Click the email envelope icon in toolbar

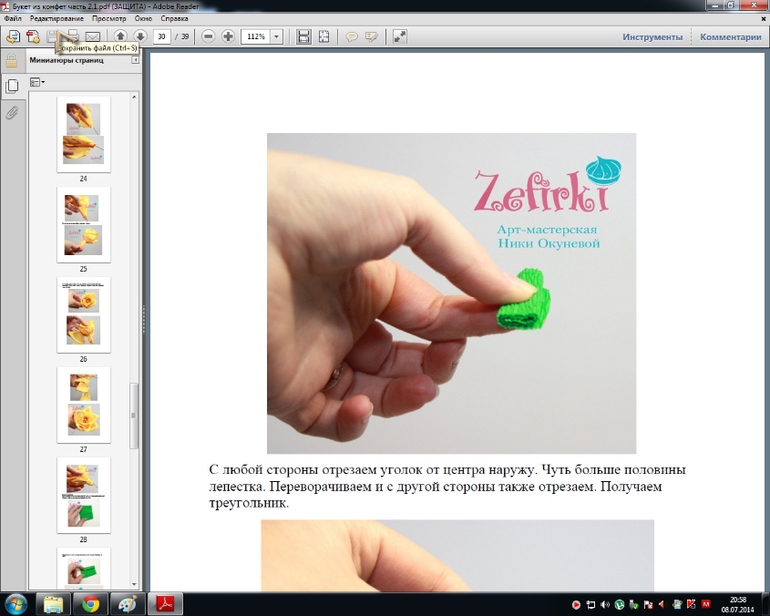pos(92,37)
